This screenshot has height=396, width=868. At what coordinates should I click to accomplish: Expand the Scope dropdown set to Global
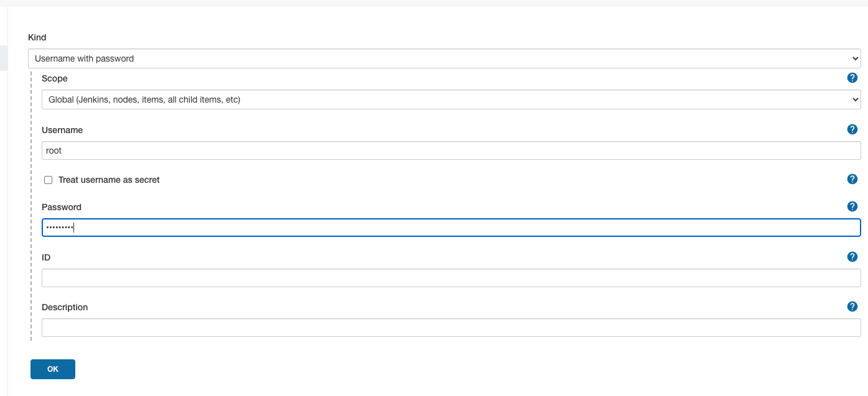[x=450, y=99]
